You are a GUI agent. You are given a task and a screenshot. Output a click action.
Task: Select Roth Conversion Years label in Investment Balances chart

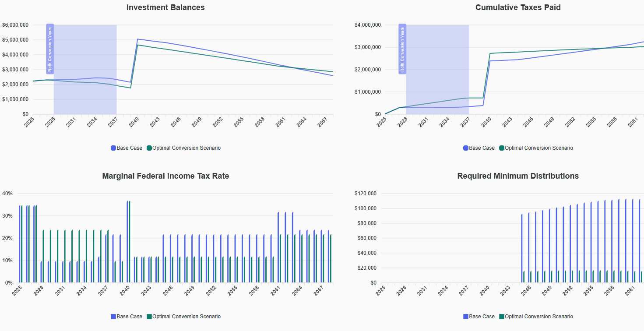(50, 49)
